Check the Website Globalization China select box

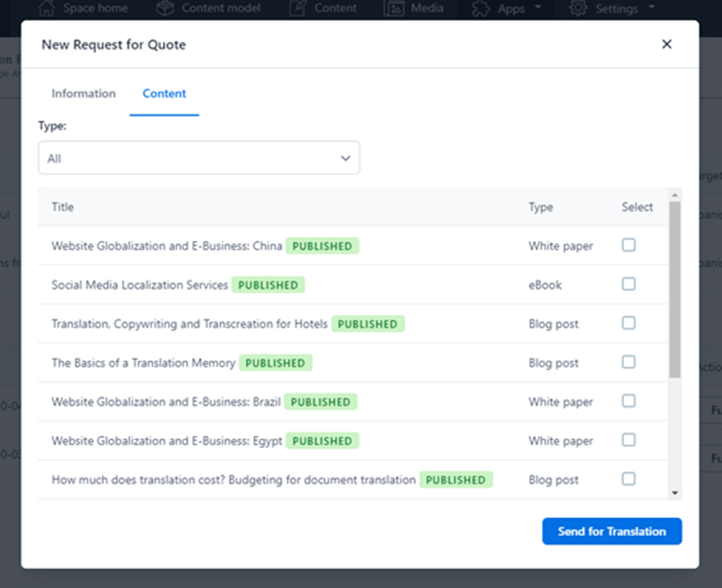coord(628,245)
